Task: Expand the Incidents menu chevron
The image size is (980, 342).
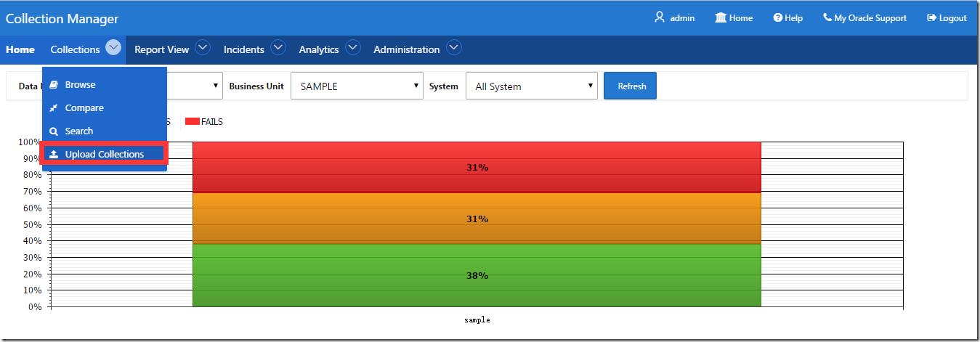Action: pos(278,48)
